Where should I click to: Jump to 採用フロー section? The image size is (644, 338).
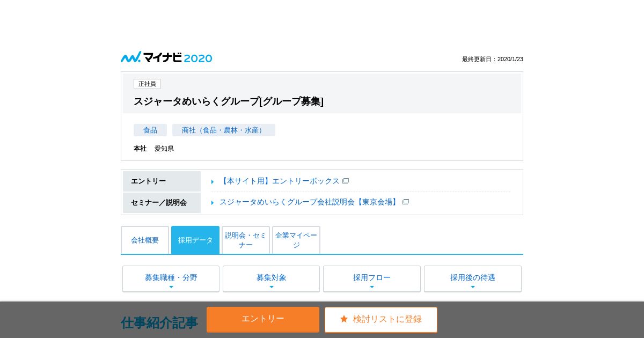[x=372, y=278]
